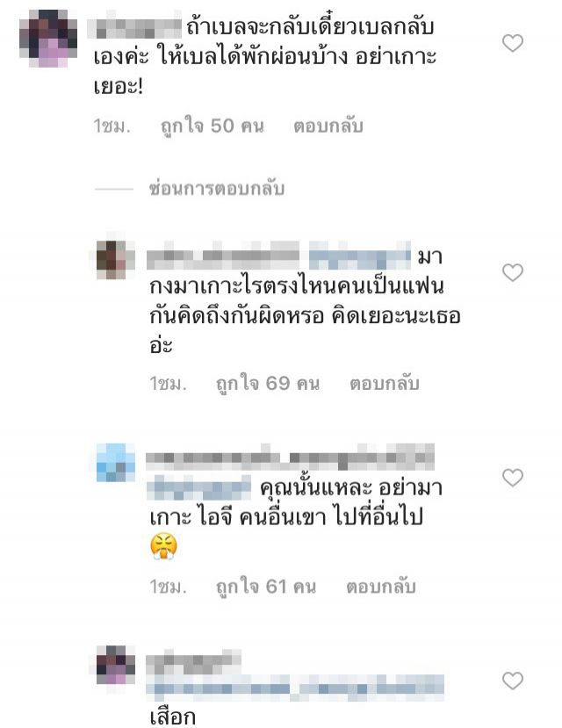562x728 pixels.
Task: Open the long blurred username of third commenter
Action: pos(290,458)
